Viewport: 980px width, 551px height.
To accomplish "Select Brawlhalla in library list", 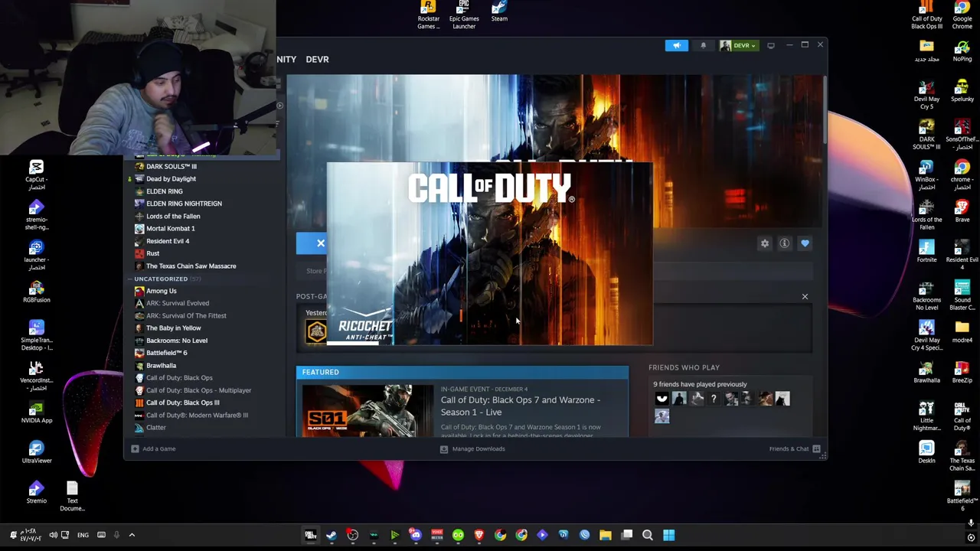I will [x=161, y=365].
